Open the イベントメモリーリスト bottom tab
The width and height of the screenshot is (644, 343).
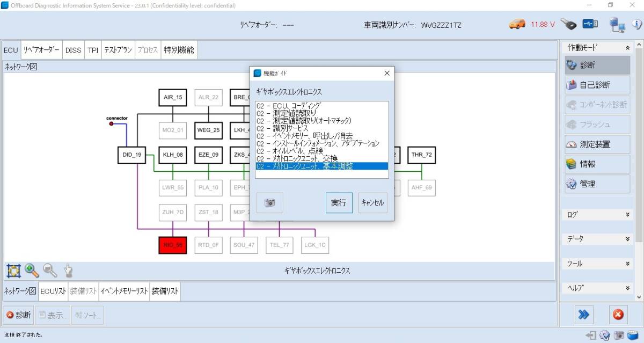click(x=124, y=291)
